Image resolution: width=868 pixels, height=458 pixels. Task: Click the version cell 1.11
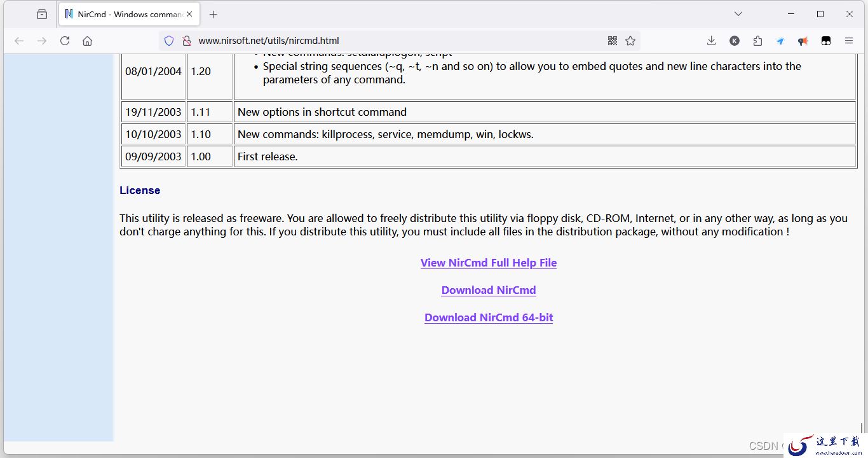(210, 112)
